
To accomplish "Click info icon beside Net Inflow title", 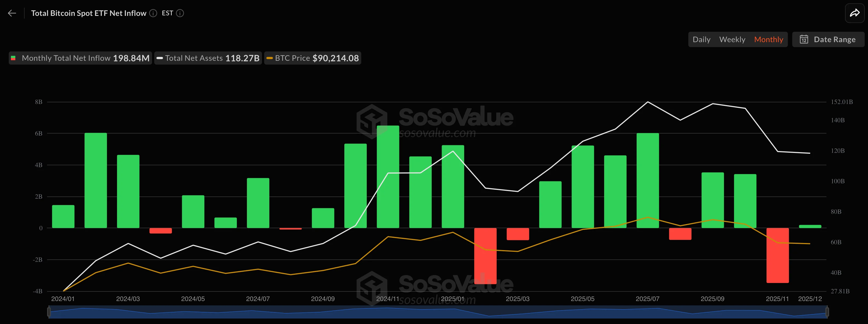I will (x=153, y=13).
